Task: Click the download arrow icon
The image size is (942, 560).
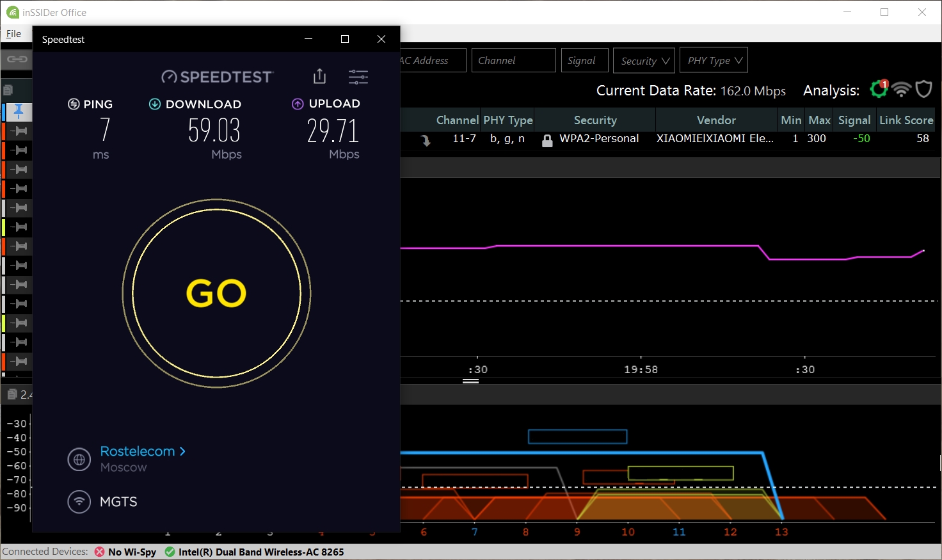Action: (155, 104)
